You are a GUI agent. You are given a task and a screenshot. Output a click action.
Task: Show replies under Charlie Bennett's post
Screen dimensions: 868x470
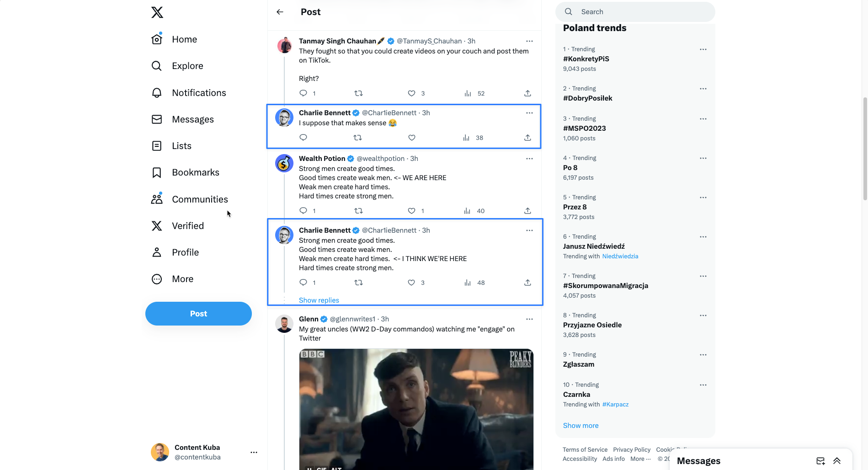pyautogui.click(x=319, y=300)
